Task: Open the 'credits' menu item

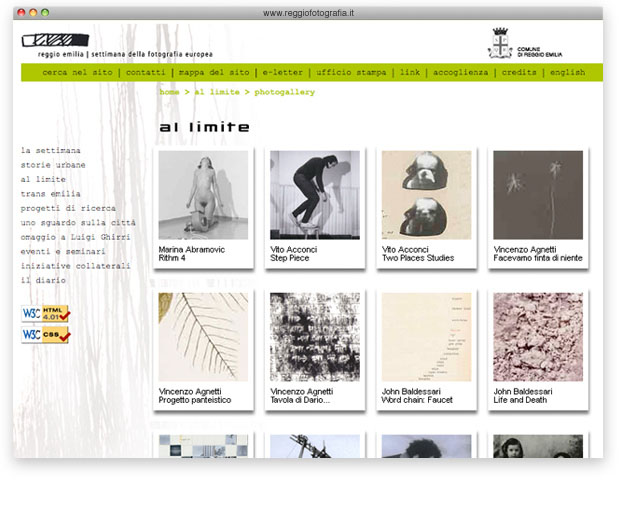Action: [x=519, y=73]
